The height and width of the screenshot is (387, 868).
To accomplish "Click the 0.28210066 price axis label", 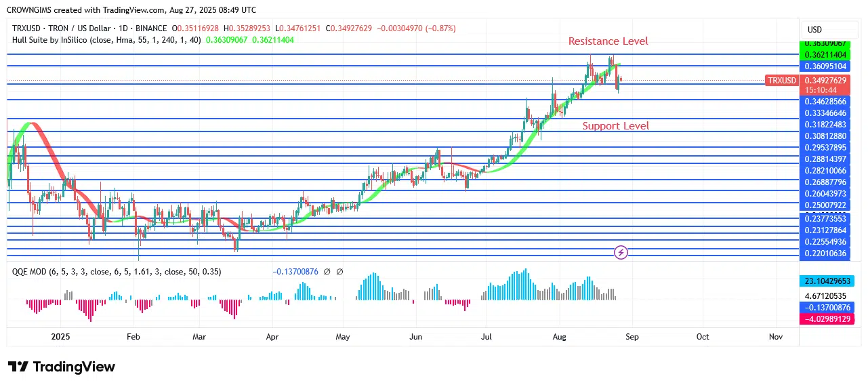I will tap(825, 170).
